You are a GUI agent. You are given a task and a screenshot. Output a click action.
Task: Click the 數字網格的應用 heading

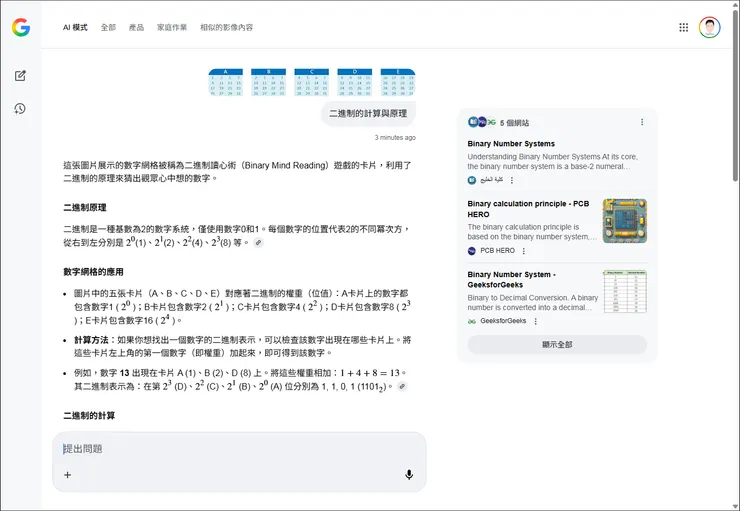(93, 272)
